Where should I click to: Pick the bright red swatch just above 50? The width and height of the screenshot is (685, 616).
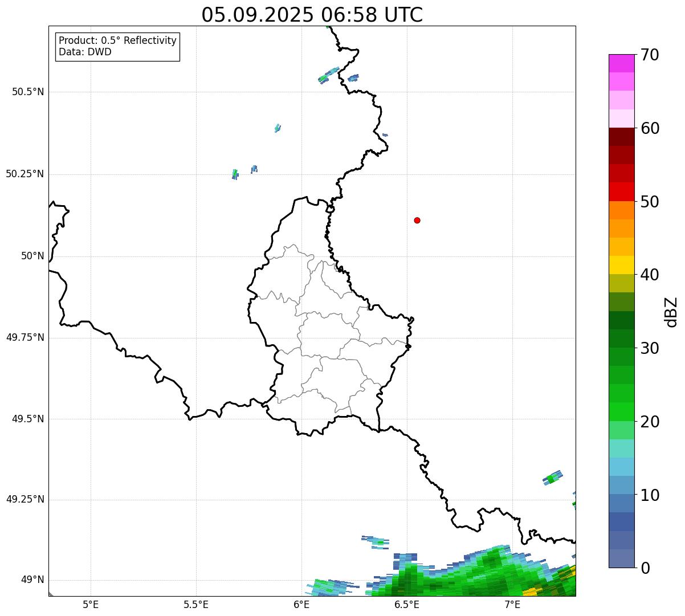[621, 192]
